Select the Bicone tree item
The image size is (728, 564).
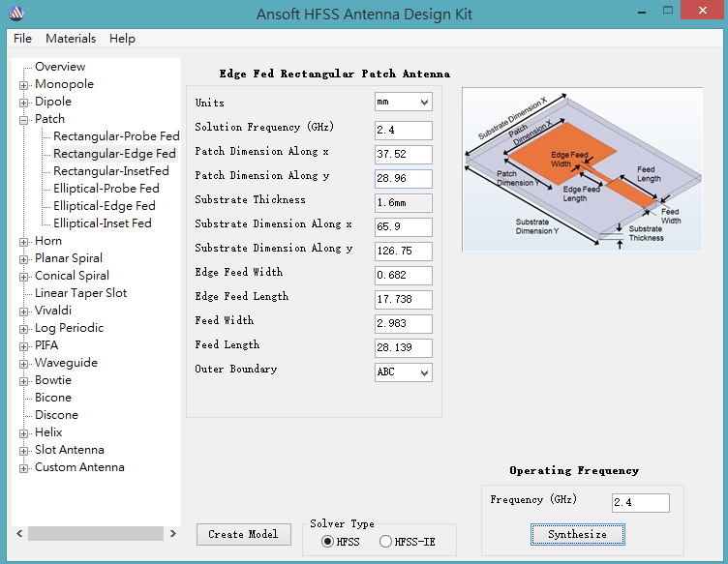click(53, 398)
